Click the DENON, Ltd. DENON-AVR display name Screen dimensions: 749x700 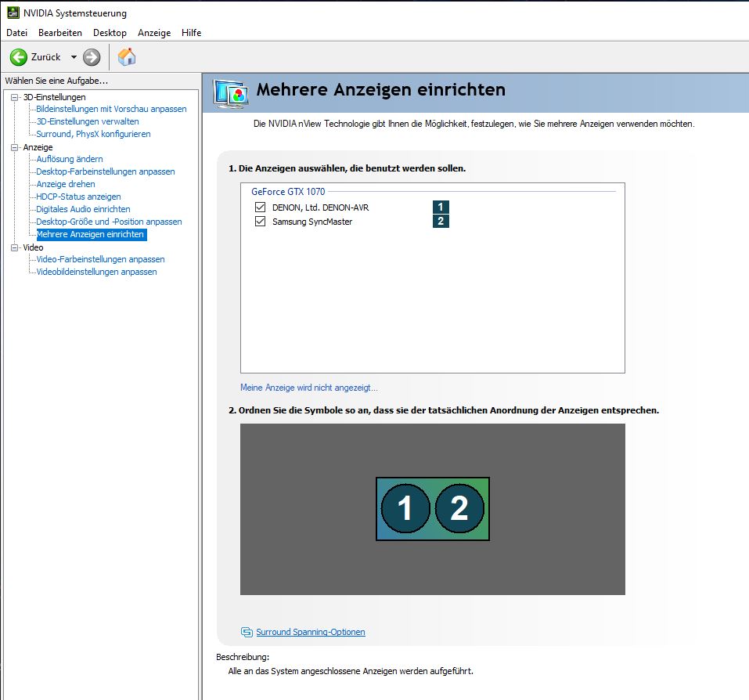pos(321,207)
